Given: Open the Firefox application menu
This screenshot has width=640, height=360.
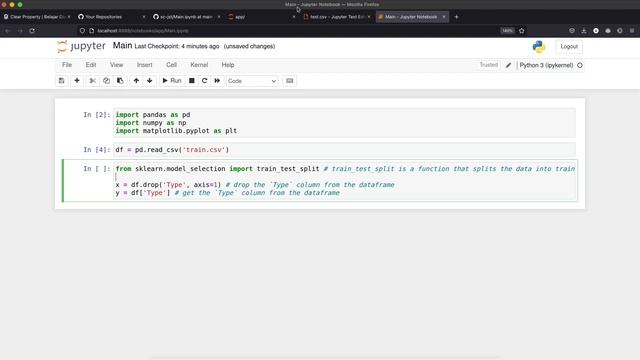Looking at the screenshot, I should tap(632, 31).
